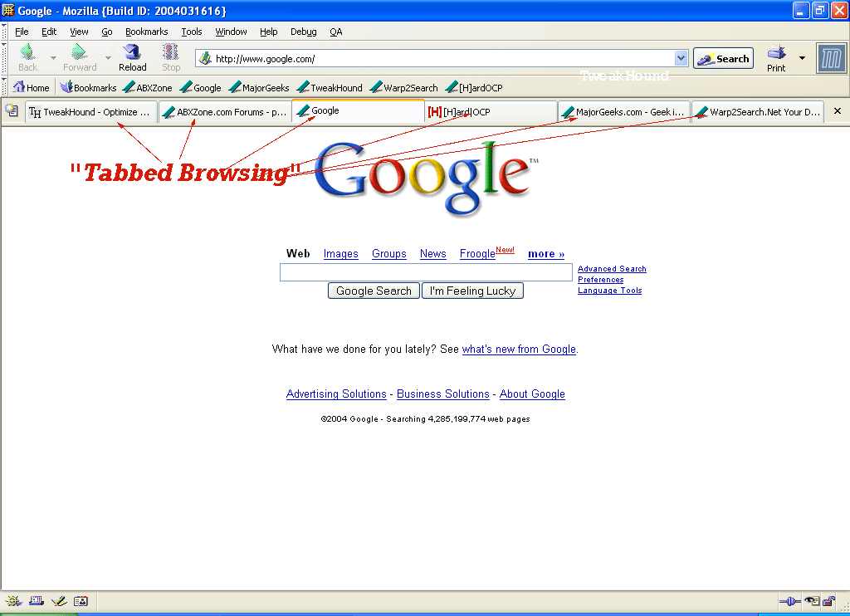Switch to the Warp2Search.Net tab
Viewport: 850px width, 616px height.
click(759, 112)
